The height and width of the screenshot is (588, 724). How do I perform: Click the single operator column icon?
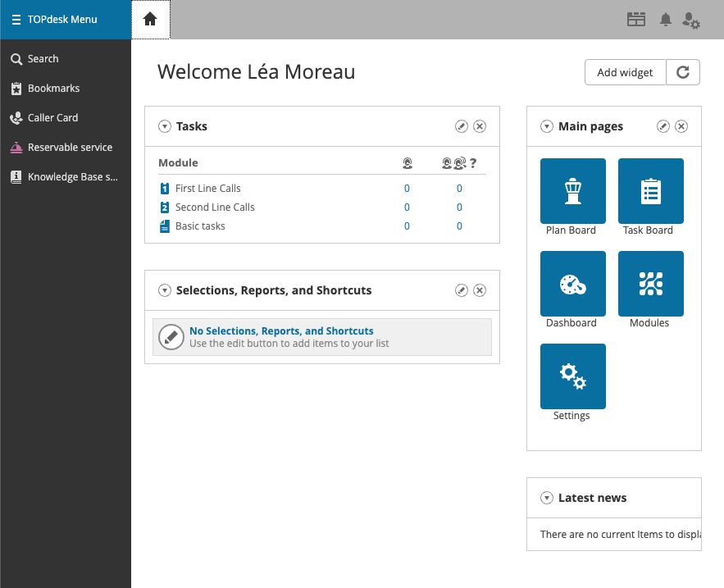tap(408, 163)
